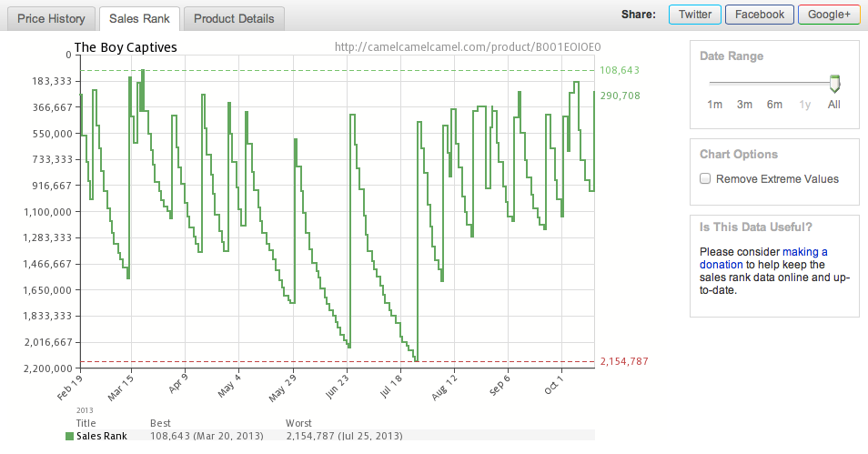Select the 1m date range label
The image size is (868, 454).
714,104
